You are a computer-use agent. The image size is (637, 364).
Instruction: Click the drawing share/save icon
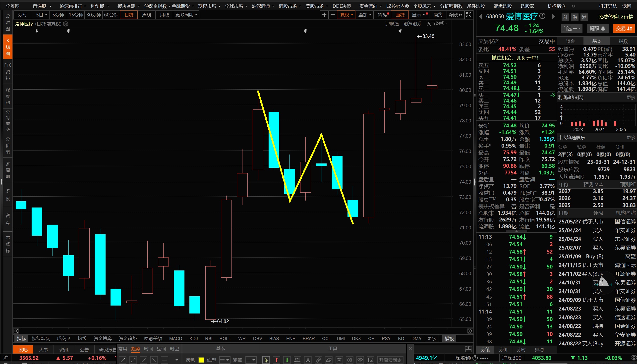(x=371, y=360)
